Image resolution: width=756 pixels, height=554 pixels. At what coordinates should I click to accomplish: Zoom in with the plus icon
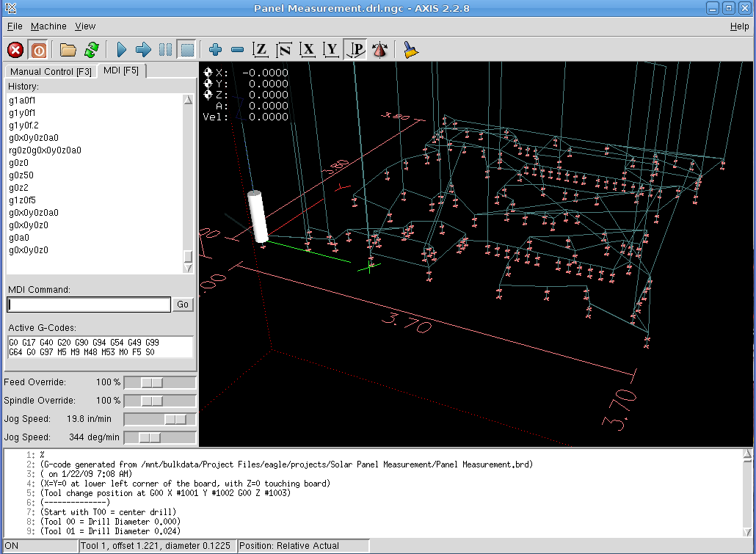pyautogui.click(x=215, y=50)
